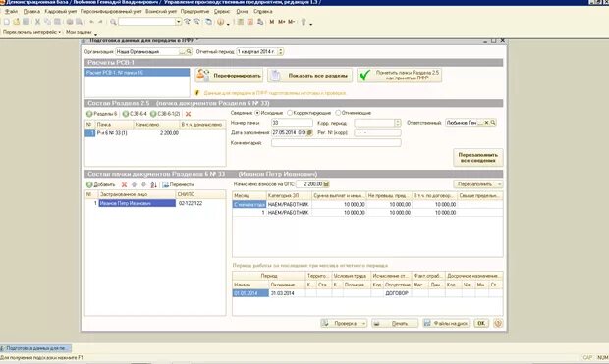Click the Undo arrow toolbar icon

pyautogui.click(x=91, y=22)
